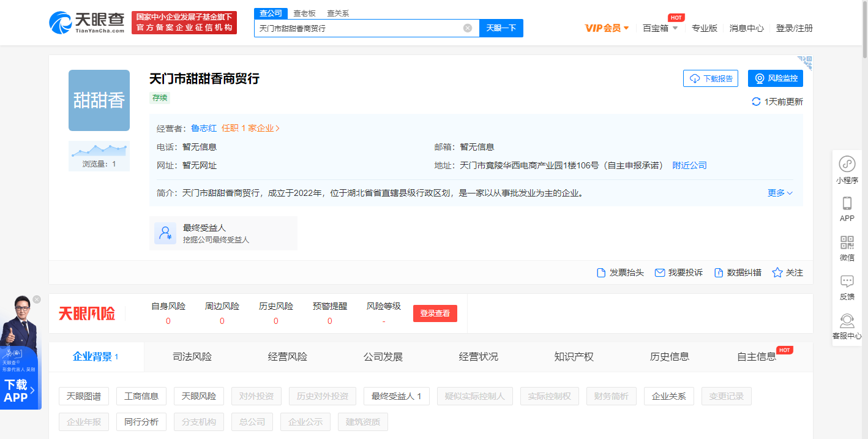Viewport: 868px width, 439px height.
Task: Click the QR code corner icon
Action: (x=805, y=62)
